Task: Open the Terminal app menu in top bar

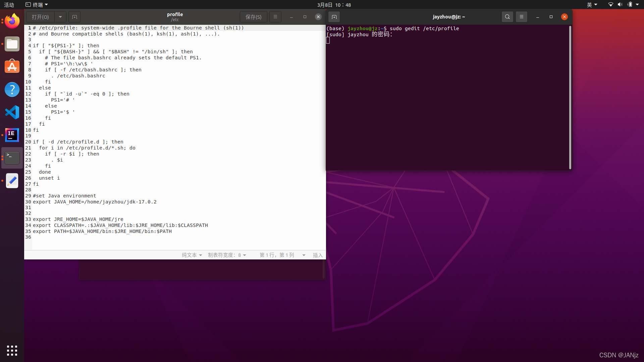Action: click(37, 5)
